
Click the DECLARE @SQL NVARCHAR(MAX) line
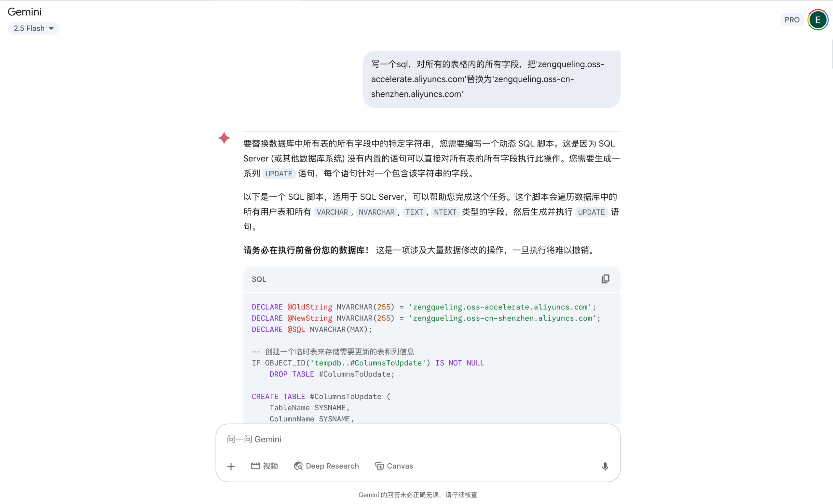(x=312, y=329)
